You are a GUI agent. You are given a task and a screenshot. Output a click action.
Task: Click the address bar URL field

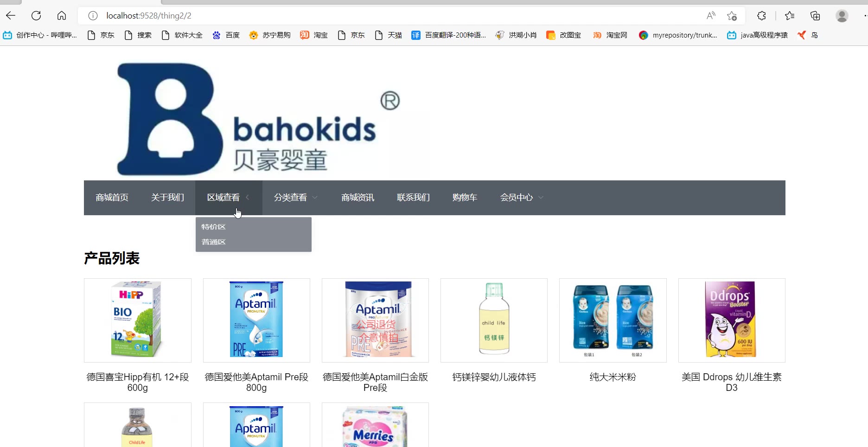399,16
